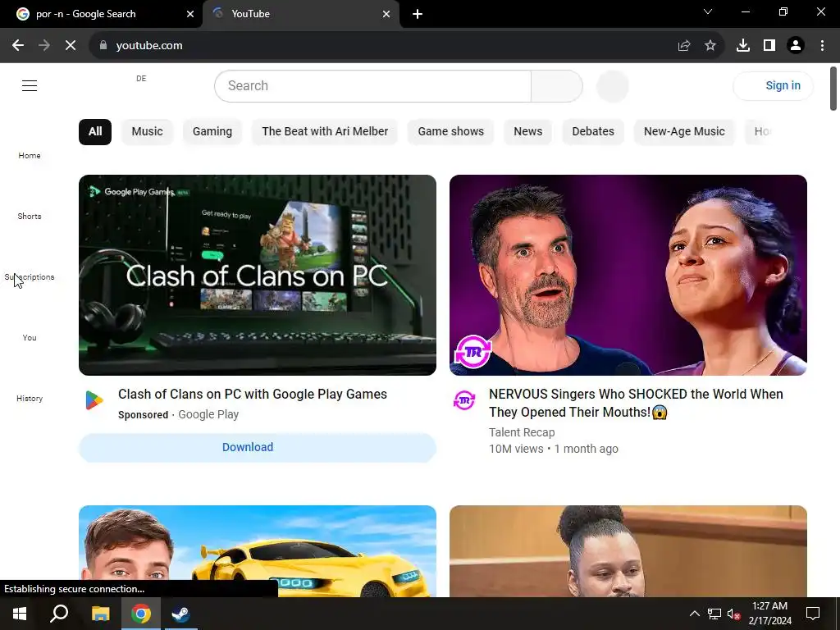Open Windows taskbar search
Viewport: 840px width, 630px height.
click(59, 614)
